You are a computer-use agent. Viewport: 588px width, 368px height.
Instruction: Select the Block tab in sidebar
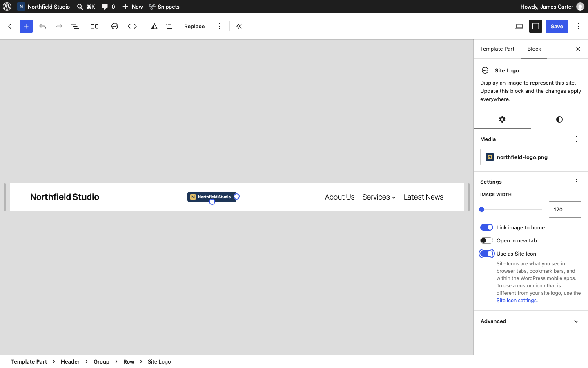click(x=534, y=49)
